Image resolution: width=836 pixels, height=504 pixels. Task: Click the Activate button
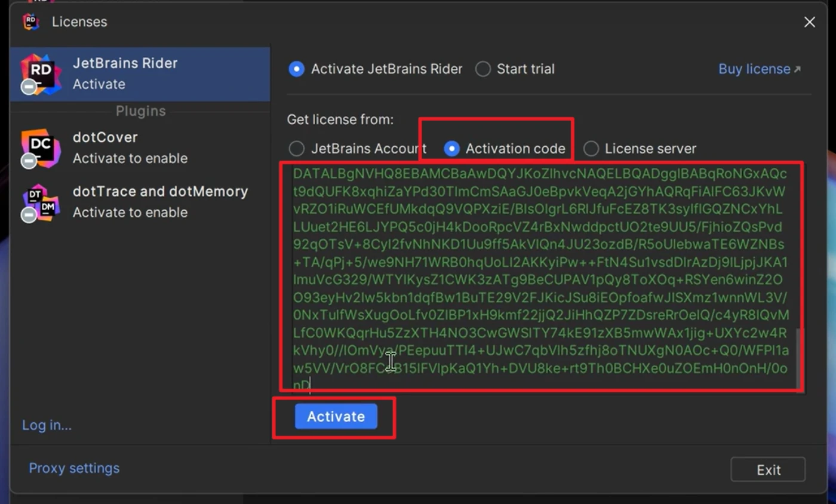coord(336,417)
